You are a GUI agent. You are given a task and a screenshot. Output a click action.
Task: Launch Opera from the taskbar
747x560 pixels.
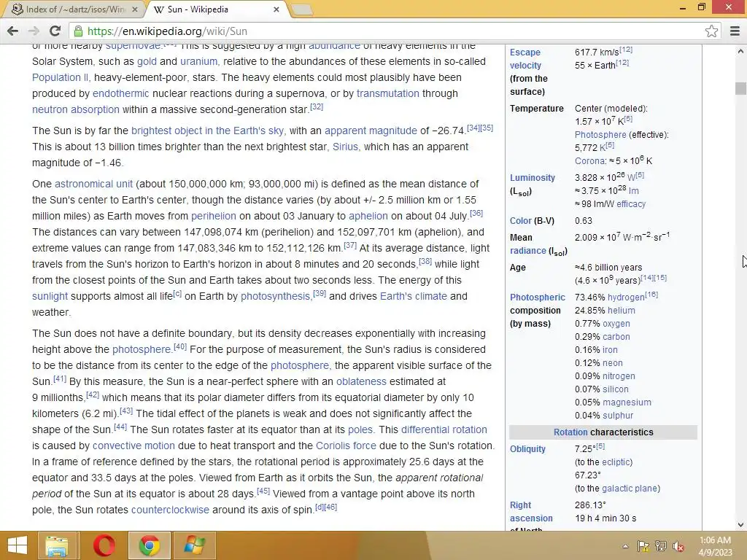[104, 545]
